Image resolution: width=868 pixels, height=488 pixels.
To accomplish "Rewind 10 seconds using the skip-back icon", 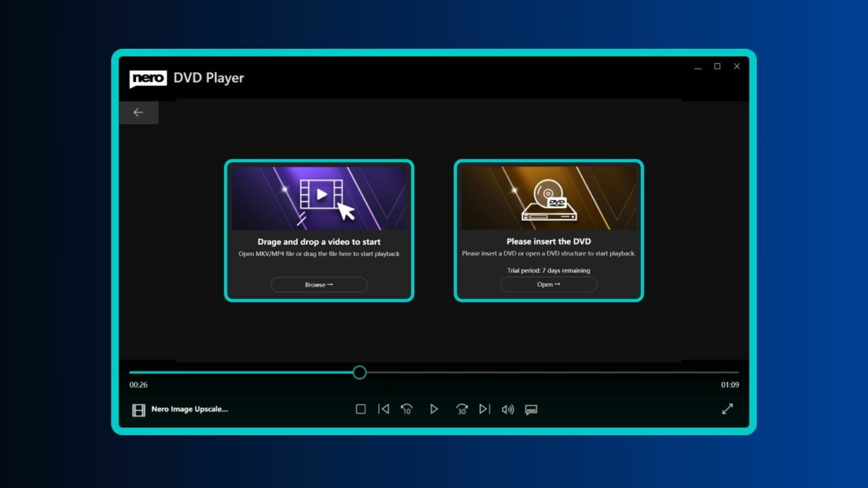I will pyautogui.click(x=406, y=409).
